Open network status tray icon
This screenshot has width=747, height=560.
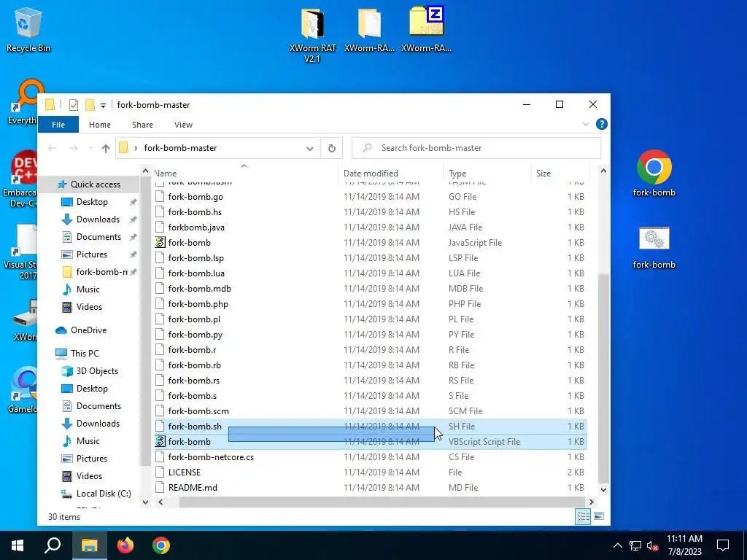[635, 545]
